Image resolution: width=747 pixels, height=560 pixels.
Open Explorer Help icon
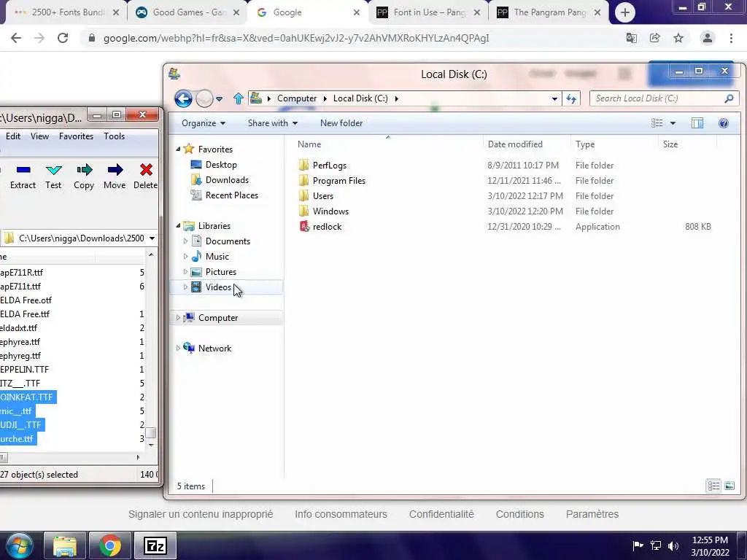(723, 123)
